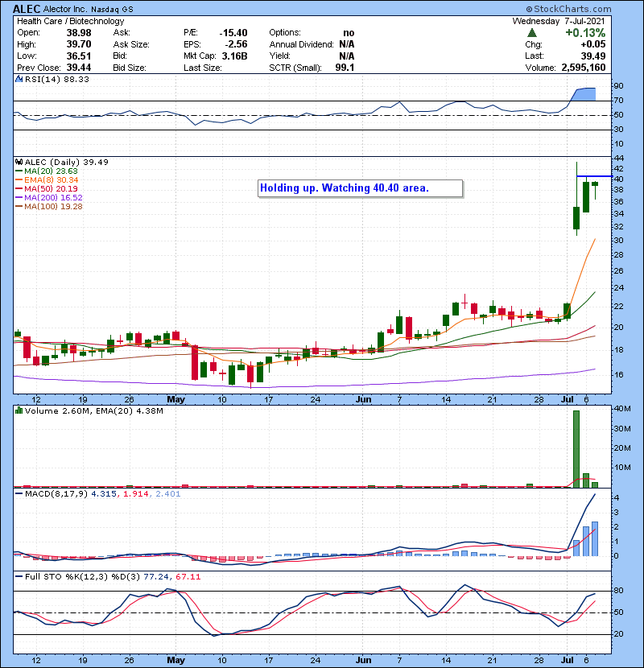Click the StockCharts.com watermark text
The image size is (644, 668).
pos(572,9)
